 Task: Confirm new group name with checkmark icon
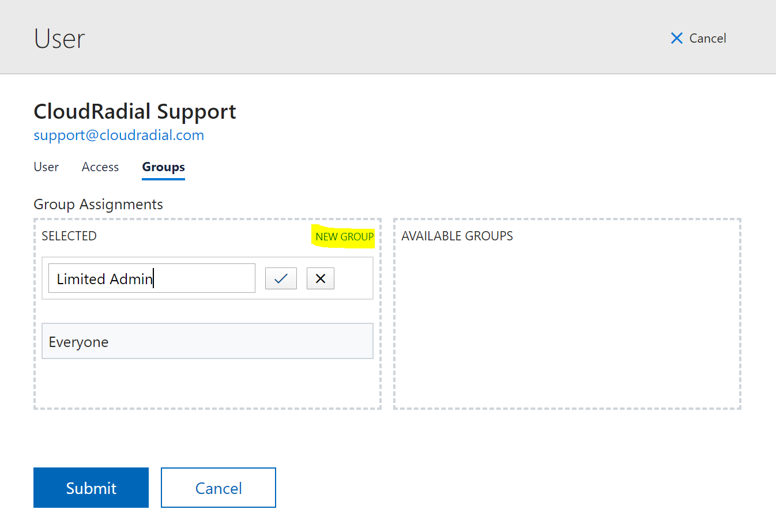(x=281, y=278)
